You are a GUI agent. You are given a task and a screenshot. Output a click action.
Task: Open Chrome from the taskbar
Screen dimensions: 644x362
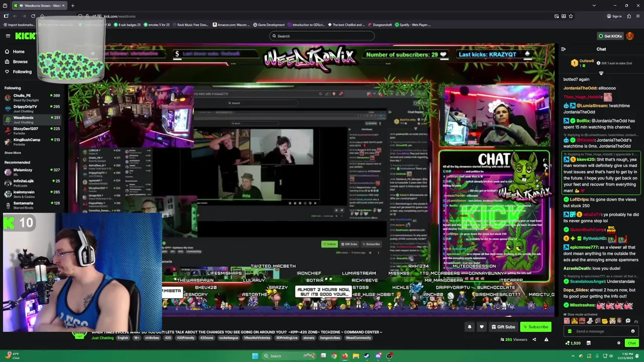[334, 356]
